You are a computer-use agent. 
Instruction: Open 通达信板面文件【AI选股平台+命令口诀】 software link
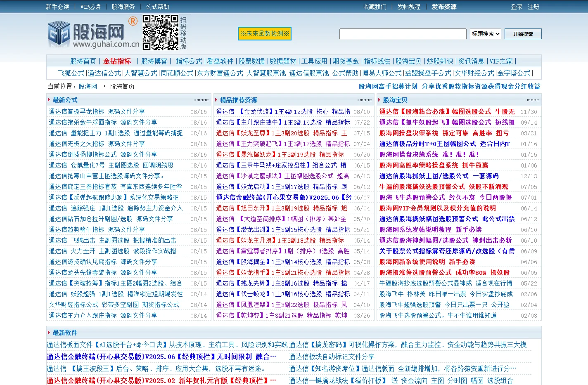tap(167, 345)
